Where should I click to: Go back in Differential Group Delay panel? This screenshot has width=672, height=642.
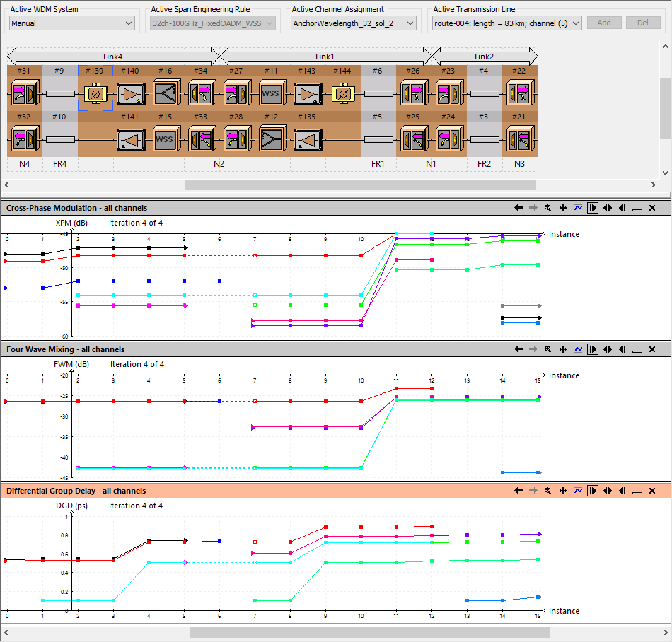(x=519, y=491)
